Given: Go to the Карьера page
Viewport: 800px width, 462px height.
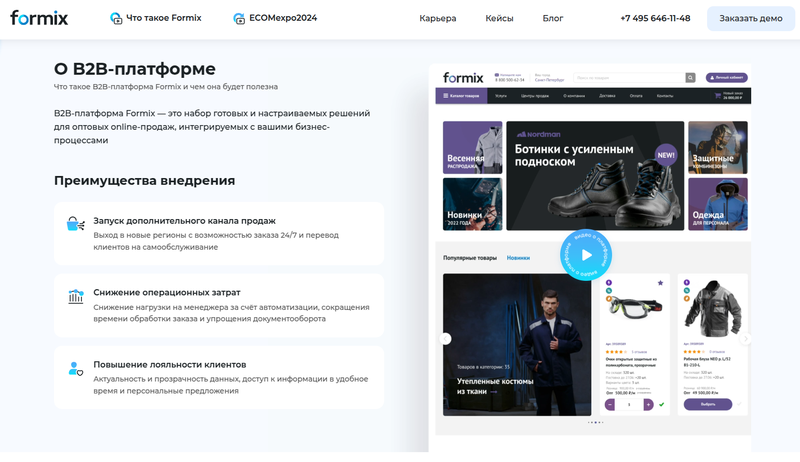Looking at the screenshot, I should [x=438, y=18].
